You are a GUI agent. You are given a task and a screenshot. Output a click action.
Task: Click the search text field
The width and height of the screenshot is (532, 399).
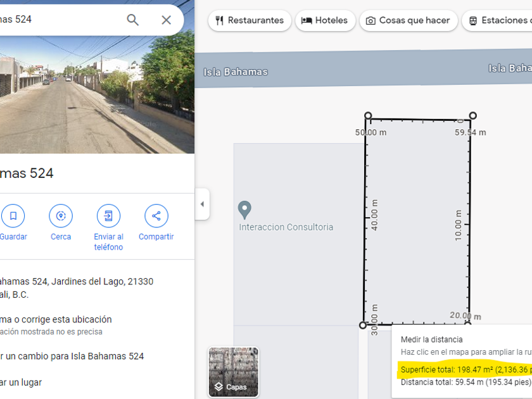[x=61, y=20]
